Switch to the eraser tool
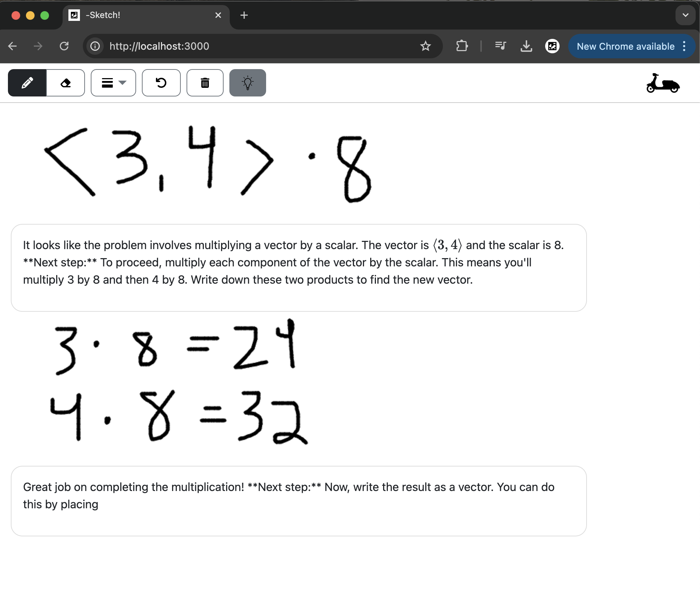This screenshot has height=599, width=700. (x=66, y=83)
